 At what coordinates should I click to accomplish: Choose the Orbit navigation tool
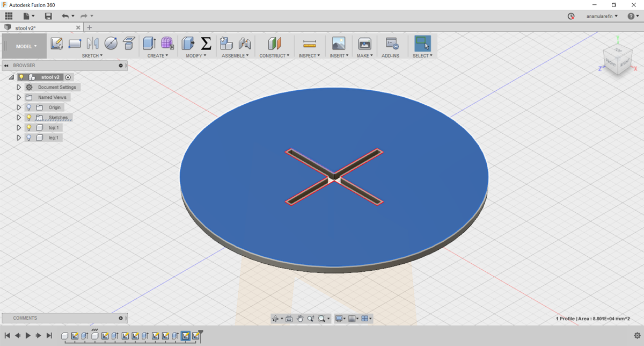(x=275, y=319)
